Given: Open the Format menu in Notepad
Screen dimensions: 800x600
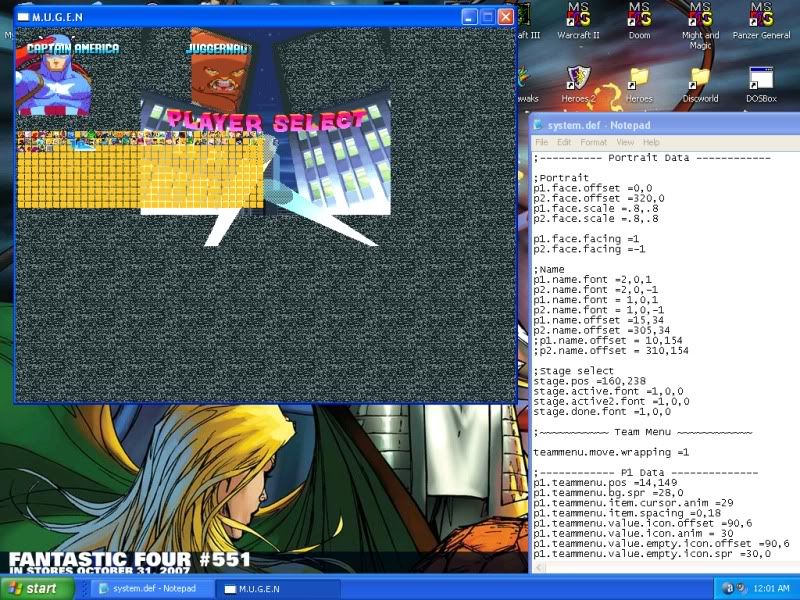Looking at the screenshot, I should point(594,143).
